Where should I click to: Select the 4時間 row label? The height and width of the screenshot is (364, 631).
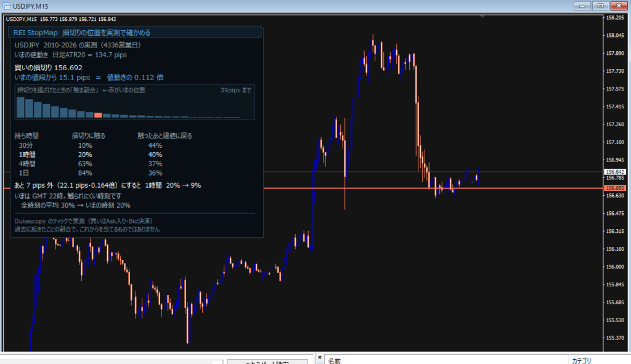27,164
